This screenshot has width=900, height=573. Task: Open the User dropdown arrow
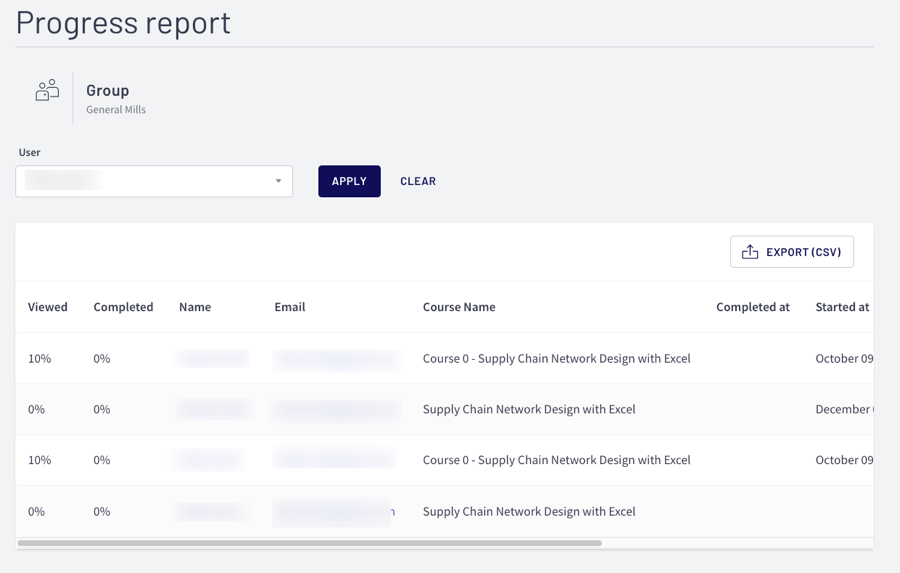(x=278, y=181)
